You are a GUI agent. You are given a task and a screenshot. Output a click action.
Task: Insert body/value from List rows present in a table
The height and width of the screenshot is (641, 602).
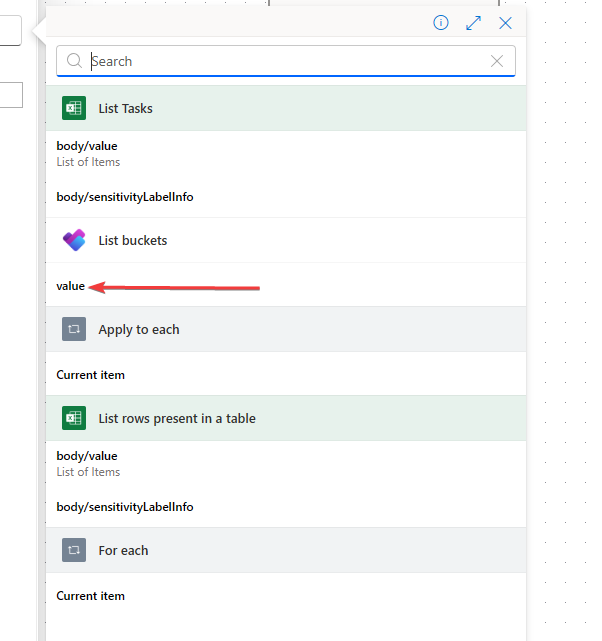click(87, 456)
